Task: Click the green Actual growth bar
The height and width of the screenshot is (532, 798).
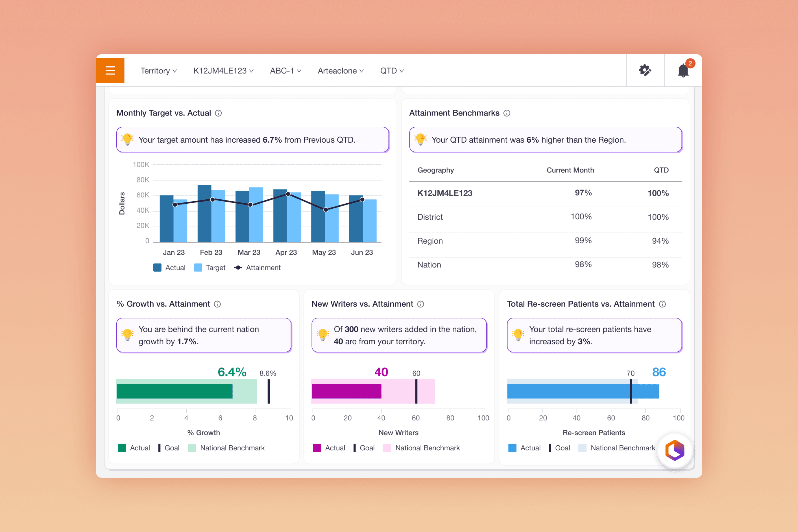Action: pyautogui.click(x=175, y=391)
